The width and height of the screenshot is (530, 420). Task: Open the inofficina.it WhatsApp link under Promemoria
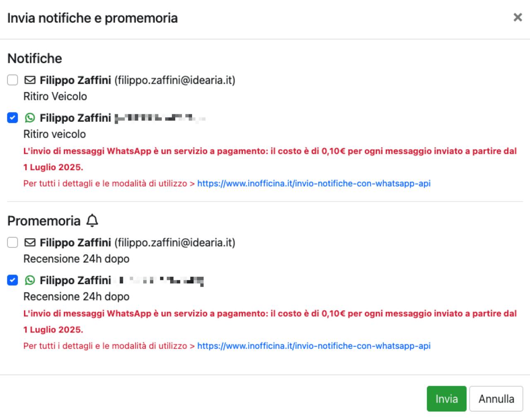point(313,346)
